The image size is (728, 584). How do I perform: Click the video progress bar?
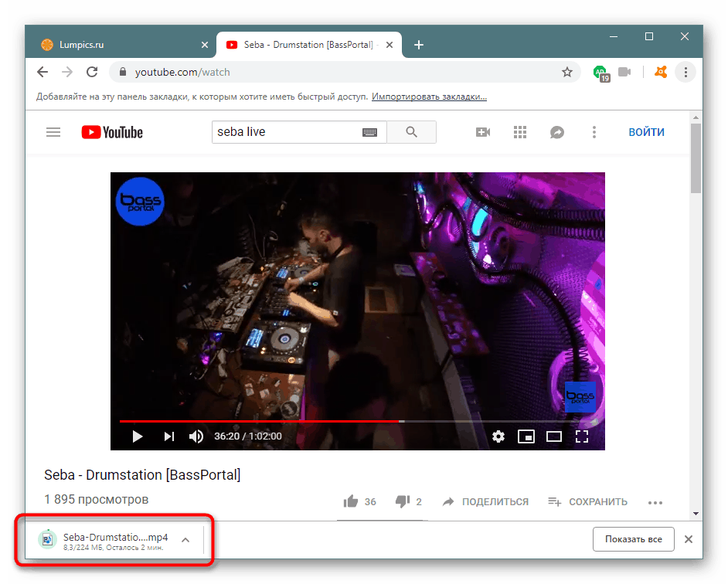(x=358, y=421)
